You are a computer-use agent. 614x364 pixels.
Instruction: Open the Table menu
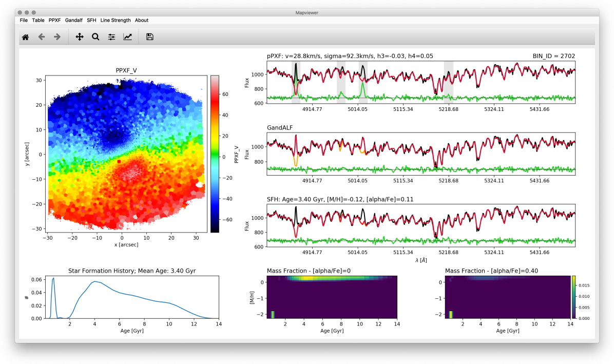pyautogui.click(x=38, y=21)
